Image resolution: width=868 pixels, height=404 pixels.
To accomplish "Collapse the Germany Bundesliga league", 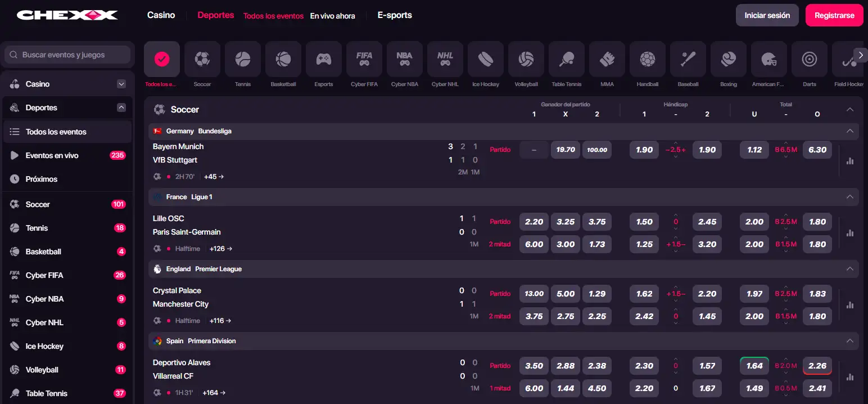I will [849, 131].
